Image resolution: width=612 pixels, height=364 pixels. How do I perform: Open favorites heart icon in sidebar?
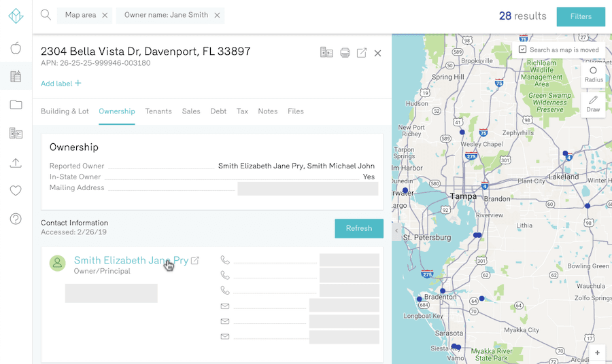(x=16, y=191)
